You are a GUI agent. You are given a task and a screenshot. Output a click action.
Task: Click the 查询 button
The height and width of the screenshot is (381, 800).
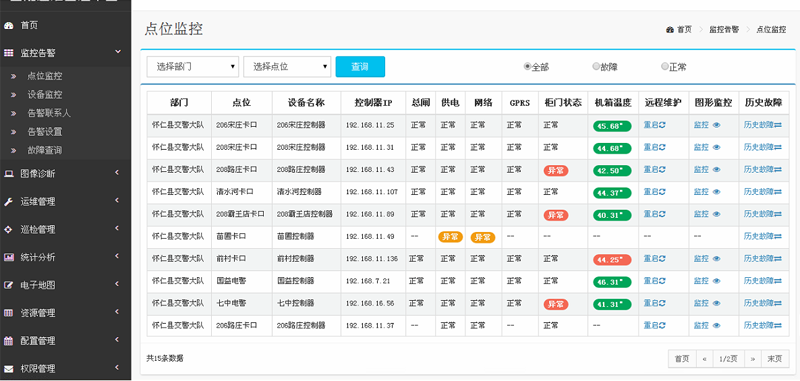[360, 67]
